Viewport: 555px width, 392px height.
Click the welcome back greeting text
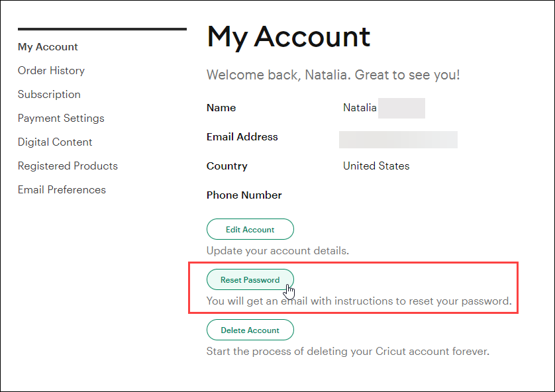[x=334, y=74]
